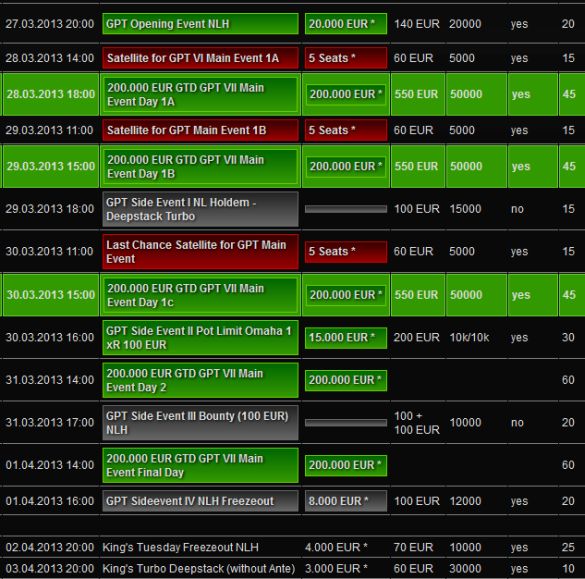Select GPT Side Event I Deepstack Turbo
This screenshot has height=579, width=585.
[x=200, y=209]
